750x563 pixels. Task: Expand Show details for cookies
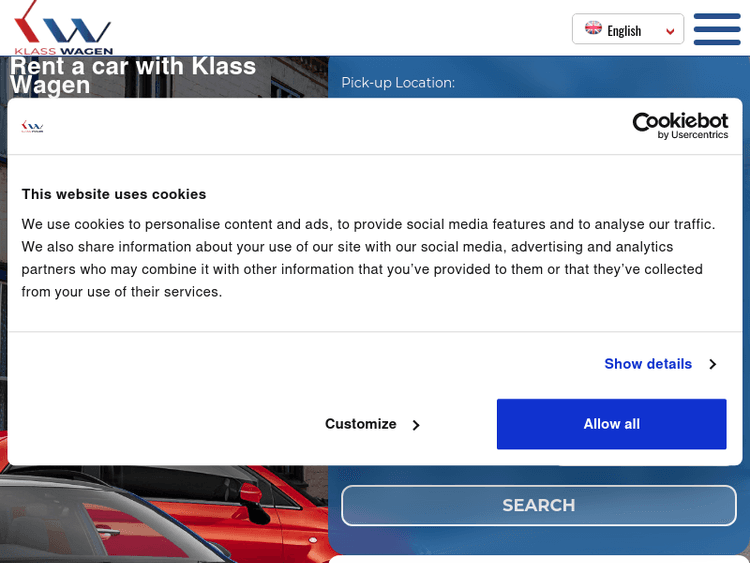648,364
